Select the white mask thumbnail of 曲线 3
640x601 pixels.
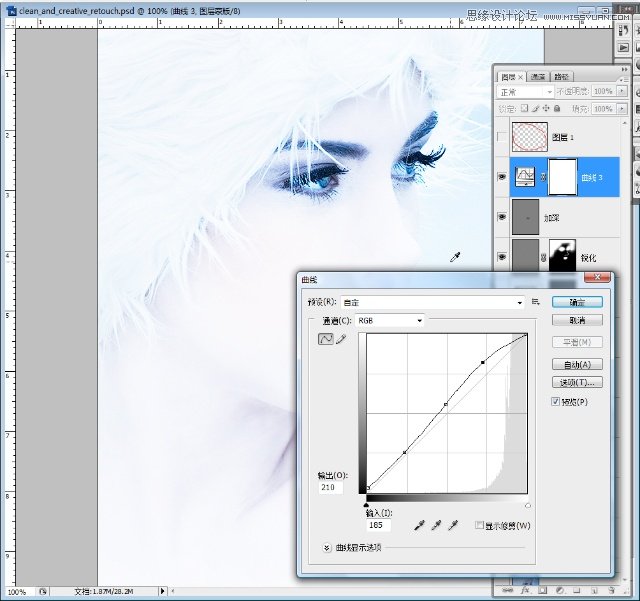click(563, 177)
